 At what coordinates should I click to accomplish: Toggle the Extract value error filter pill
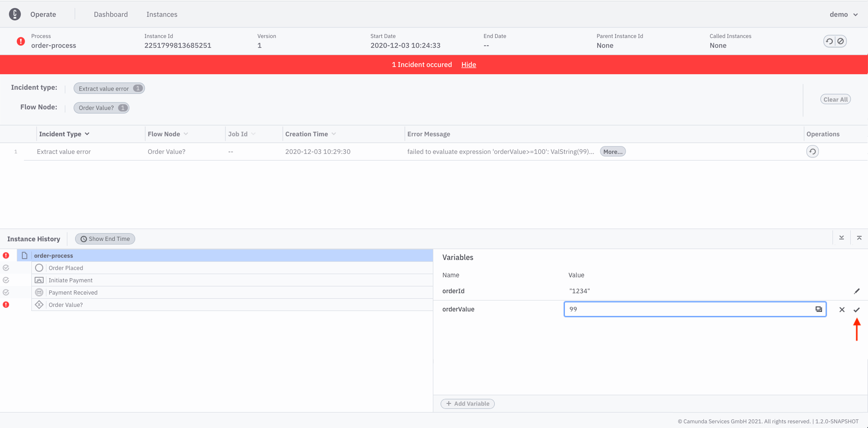[109, 88]
